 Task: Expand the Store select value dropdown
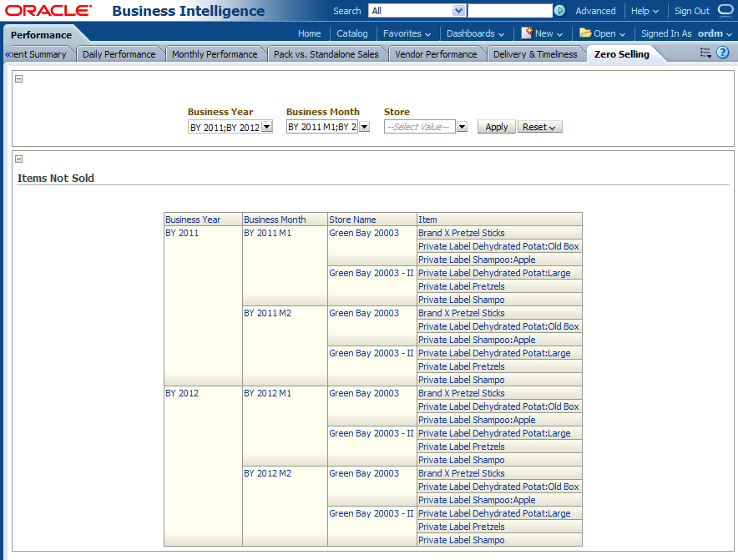coord(462,127)
